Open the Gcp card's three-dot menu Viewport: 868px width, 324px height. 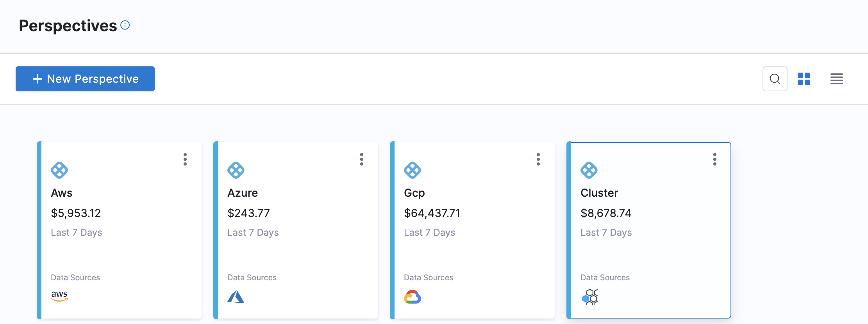pyautogui.click(x=538, y=159)
